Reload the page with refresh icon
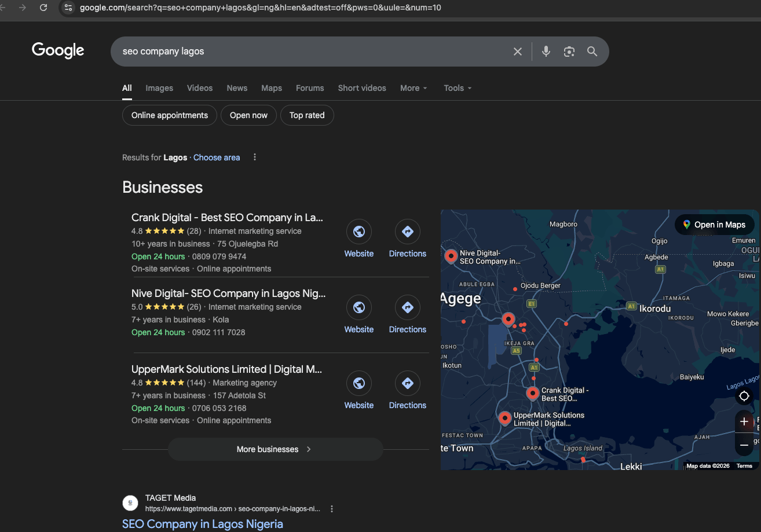This screenshot has width=761, height=532. (43, 8)
